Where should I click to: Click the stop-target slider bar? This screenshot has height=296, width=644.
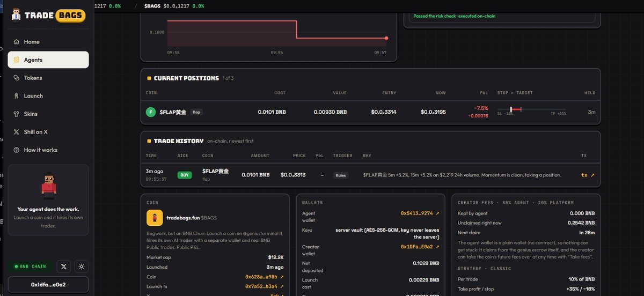532,109
